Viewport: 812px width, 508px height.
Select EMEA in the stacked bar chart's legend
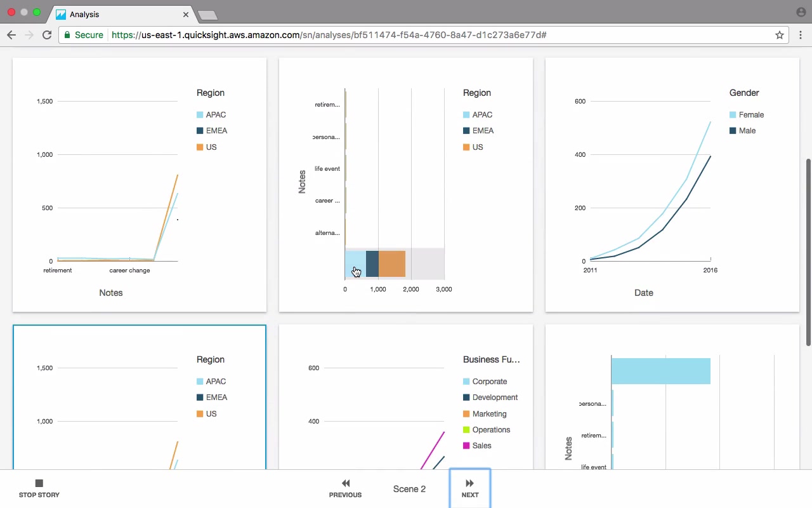[478, 131]
